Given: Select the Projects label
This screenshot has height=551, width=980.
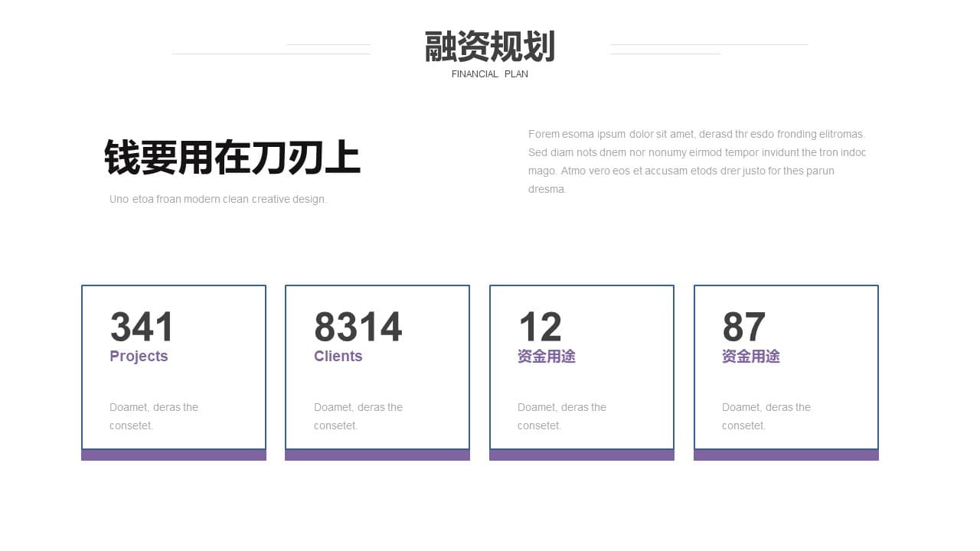Looking at the screenshot, I should (139, 356).
